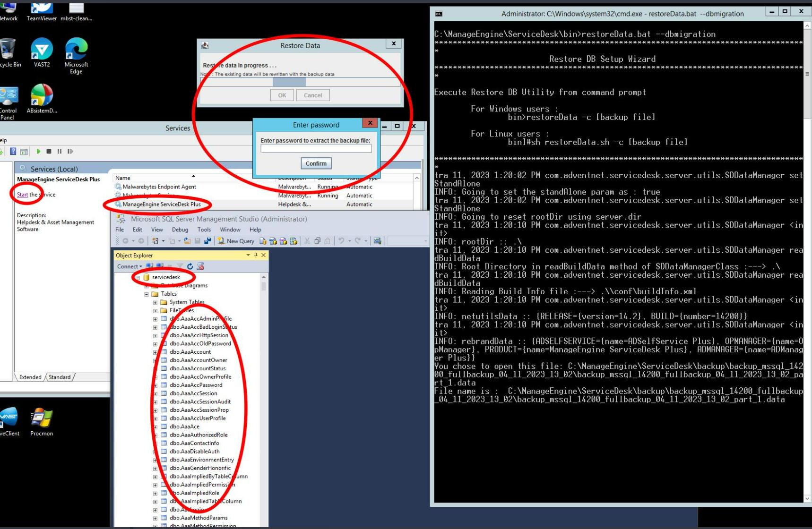Open the Edit menu in SSMS
Viewport: 812px width, 529px height.
[x=138, y=230]
